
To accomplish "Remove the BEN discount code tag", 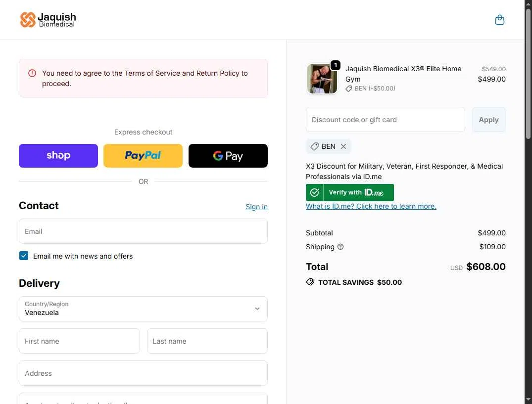I will (x=343, y=146).
